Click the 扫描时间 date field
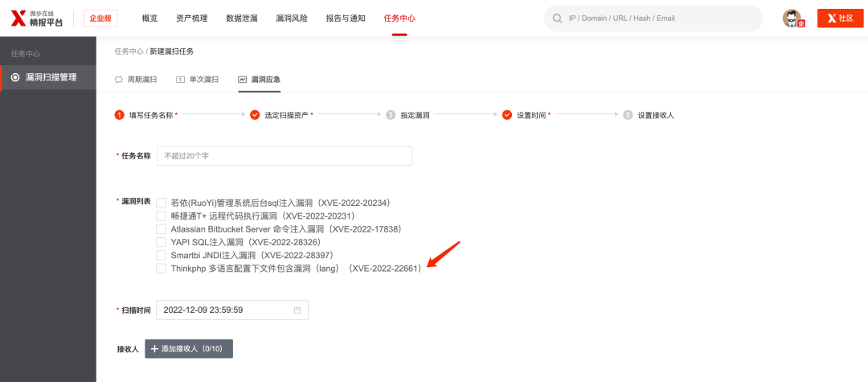This screenshot has height=382, width=868. [232, 310]
